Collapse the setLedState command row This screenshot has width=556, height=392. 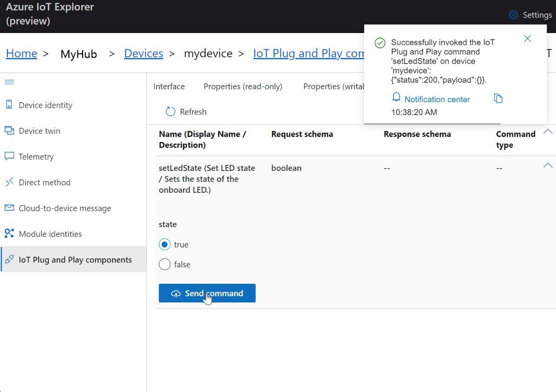click(x=548, y=165)
